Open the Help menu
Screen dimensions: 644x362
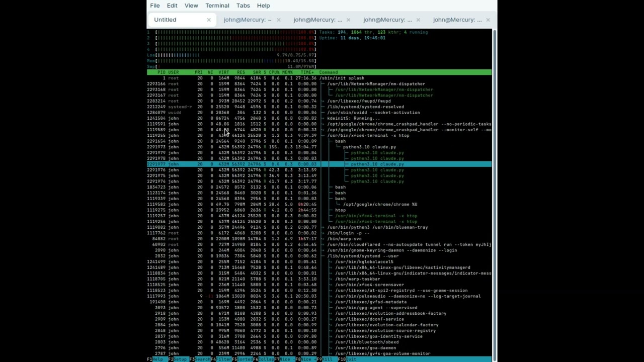point(264,6)
